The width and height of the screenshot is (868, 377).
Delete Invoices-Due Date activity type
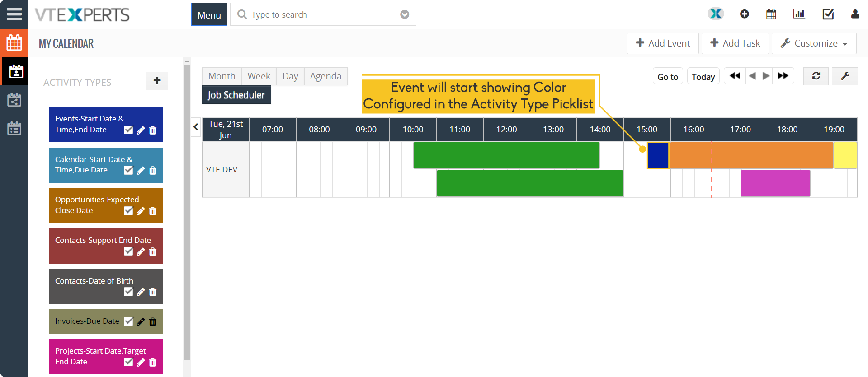pyautogui.click(x=153, y=321)
